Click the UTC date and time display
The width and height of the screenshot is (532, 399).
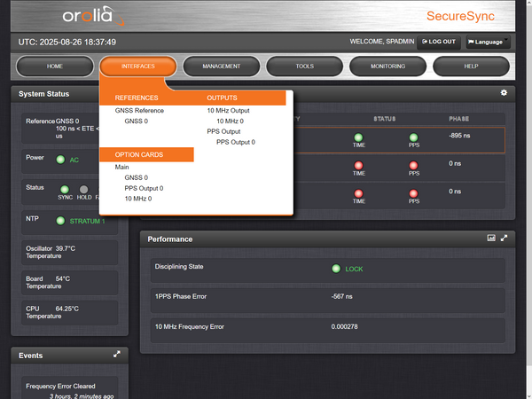point(67,42)
